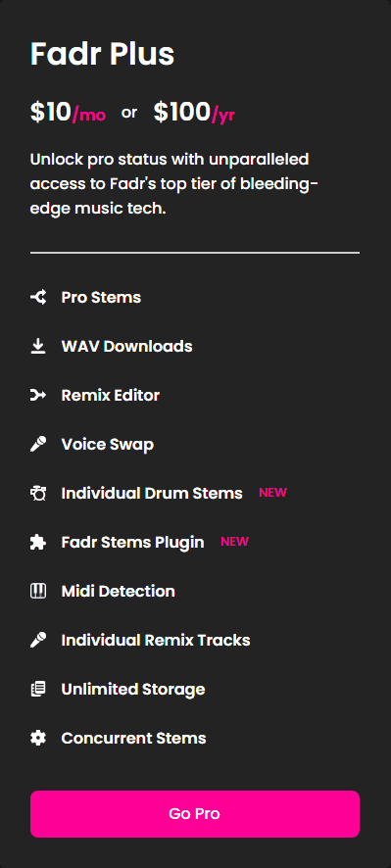391x868 pixels.
Task: Click the Go Pro button
Action: click(x=195, y=814)
